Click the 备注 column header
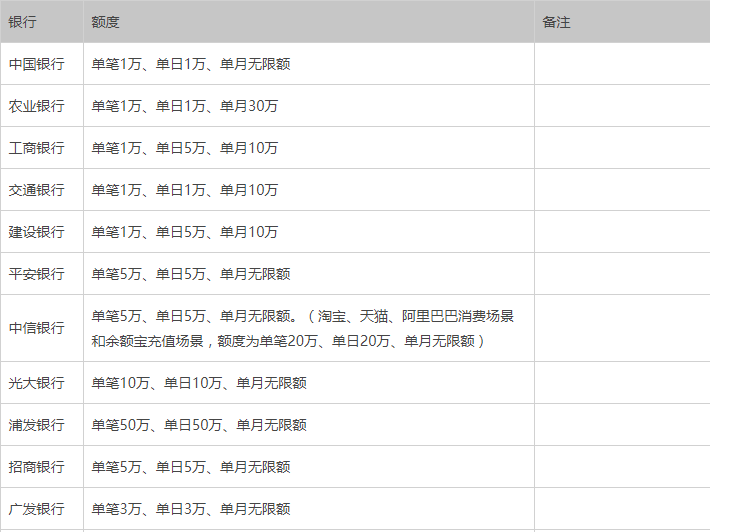The image size is (753, 532). [x=622, y=22]
